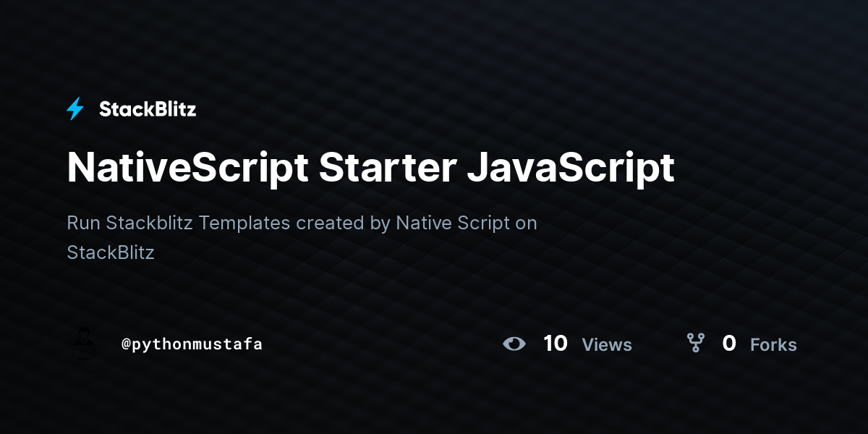Select the NativeScript Starter JavaScript title
The height and width of the screenshot is (434, 868).
pos(370,166)
